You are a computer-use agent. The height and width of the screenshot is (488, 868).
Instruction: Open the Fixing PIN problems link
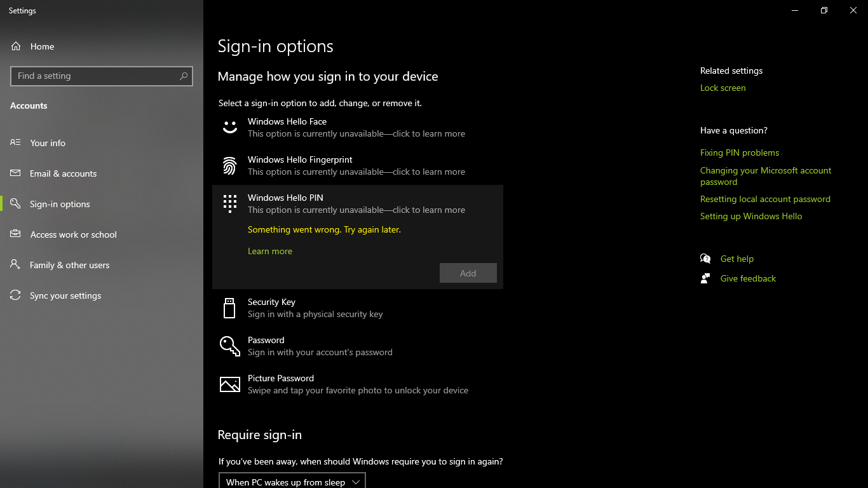click(x=740, y=152)
